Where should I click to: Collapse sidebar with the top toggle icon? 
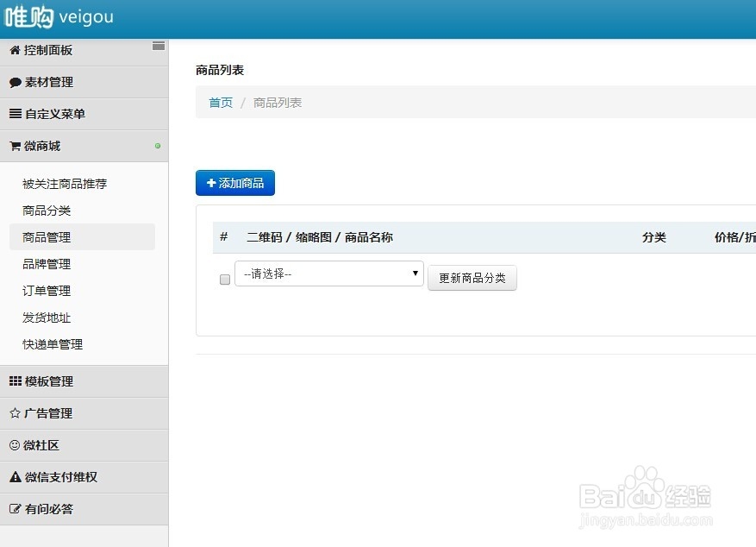pyautogui.click(x=159, y=47)
